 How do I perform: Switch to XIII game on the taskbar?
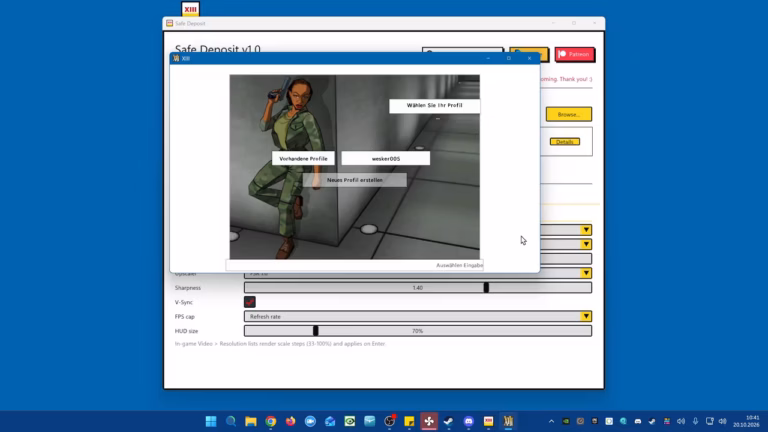508,421
